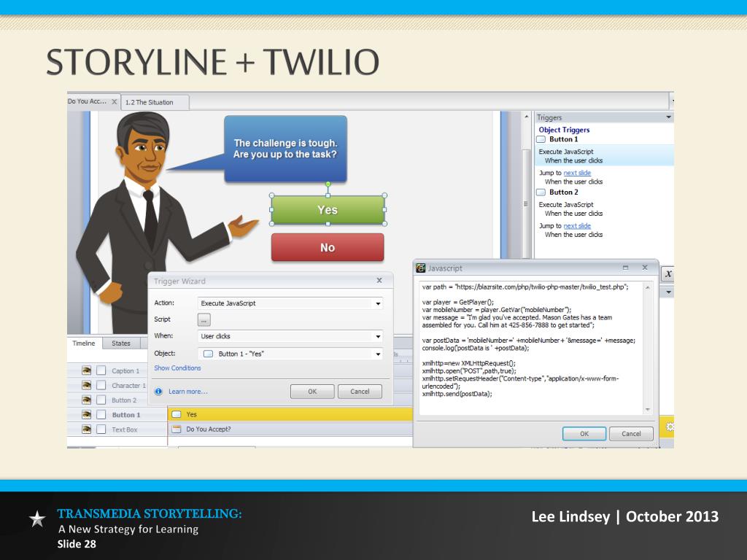Lock the Button 2 timeline object

coord(101,400)
